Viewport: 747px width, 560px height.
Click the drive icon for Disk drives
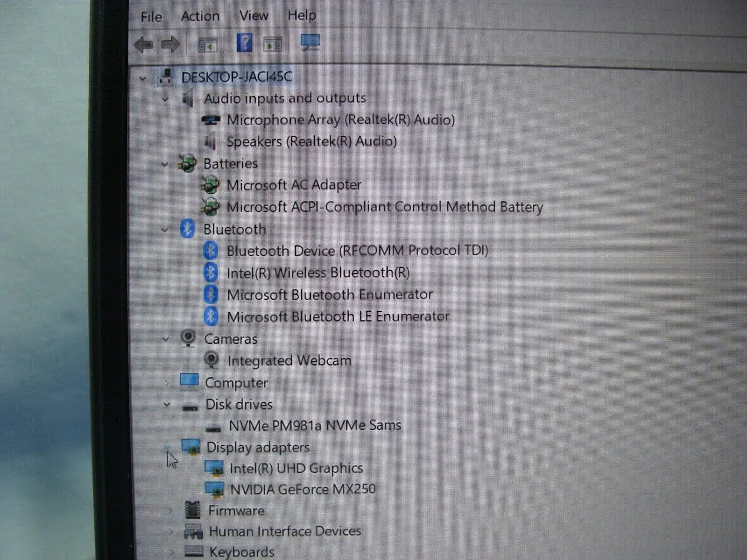190,406
